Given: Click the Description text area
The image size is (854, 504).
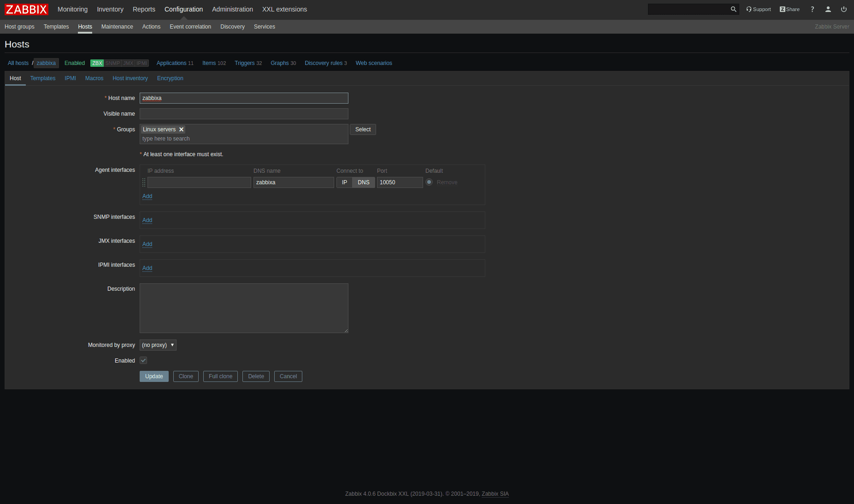Looking at the screenshot, I should [243, 308].
